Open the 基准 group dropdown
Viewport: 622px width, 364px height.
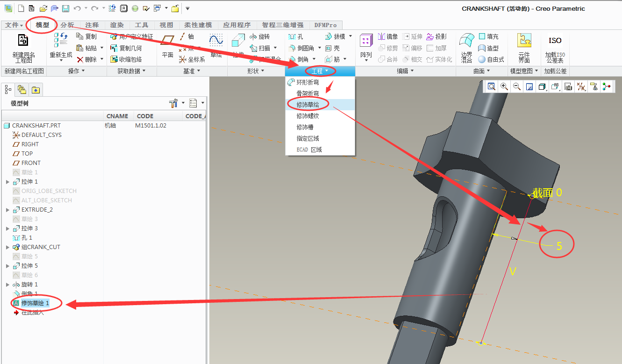coord(192,71)
